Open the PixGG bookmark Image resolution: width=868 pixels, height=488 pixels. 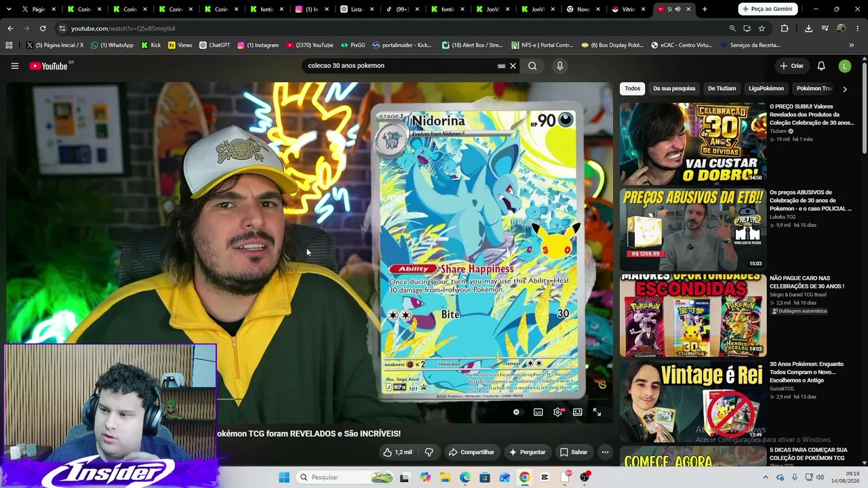click(x=353, y=45)
